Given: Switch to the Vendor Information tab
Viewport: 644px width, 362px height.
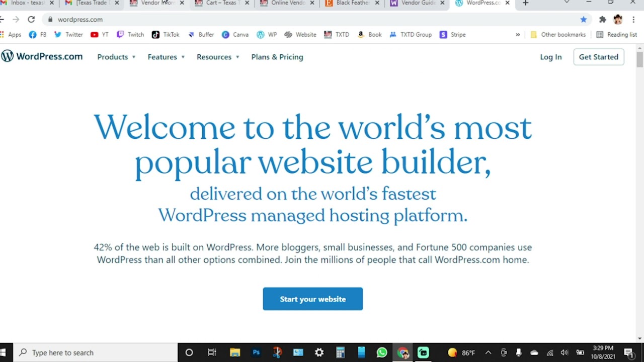Looking at the screenshot, I should (x=157, y=3).
